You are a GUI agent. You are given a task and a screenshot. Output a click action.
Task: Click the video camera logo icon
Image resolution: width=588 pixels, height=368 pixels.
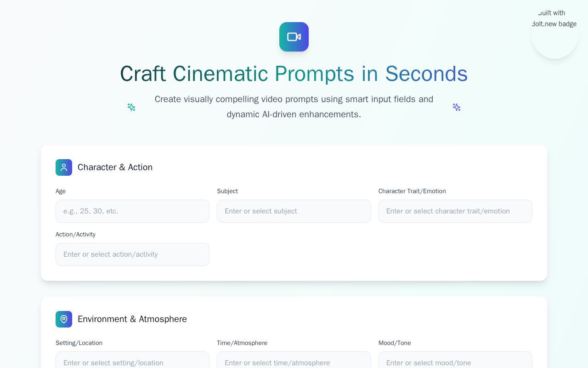pyautogui.click(x=294, y=37)
